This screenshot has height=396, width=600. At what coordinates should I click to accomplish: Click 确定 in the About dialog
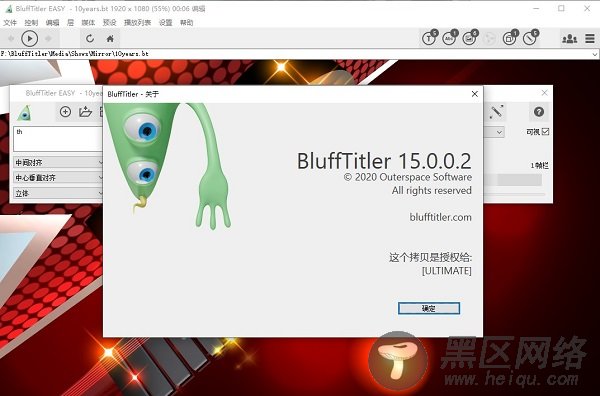(x=429, y=308)
